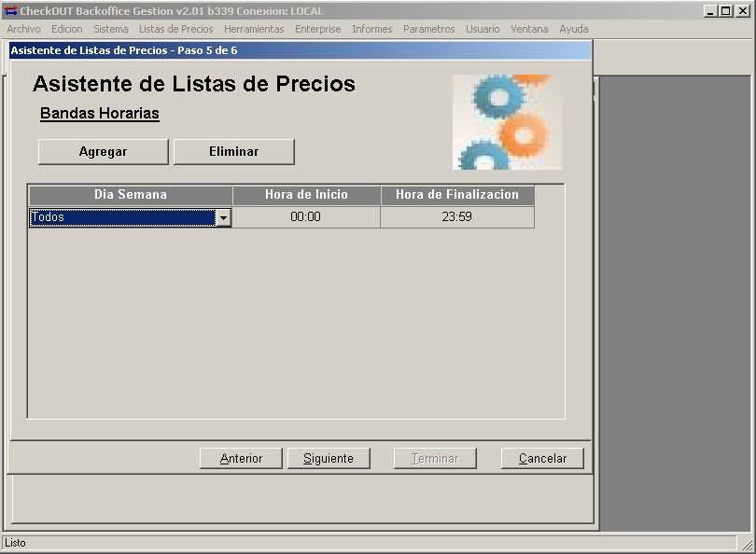
Task: Click the status bar resize grip
Action: click(x=747, y=545)
